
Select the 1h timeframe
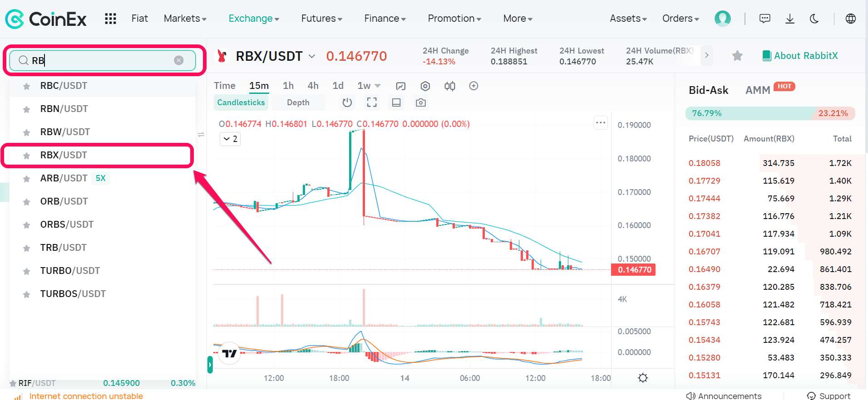pyautogui.click(x=288, y=86)
